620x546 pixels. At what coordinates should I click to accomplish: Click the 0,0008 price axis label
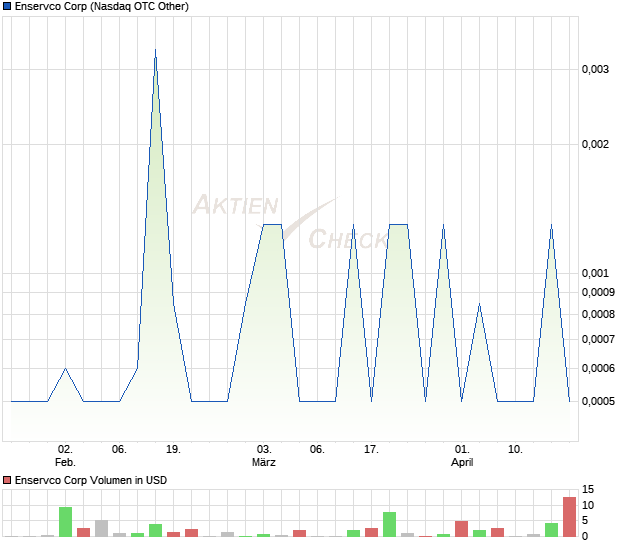[x=598, y=314]
